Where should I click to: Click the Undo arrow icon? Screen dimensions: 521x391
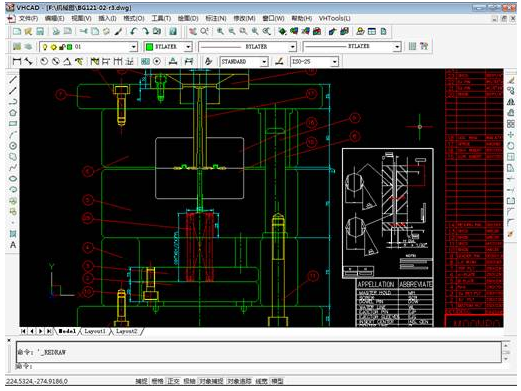point(134,31)
